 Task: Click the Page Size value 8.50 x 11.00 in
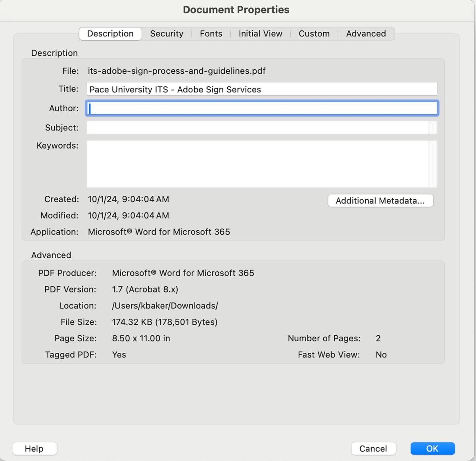click(x=141, y=338)
